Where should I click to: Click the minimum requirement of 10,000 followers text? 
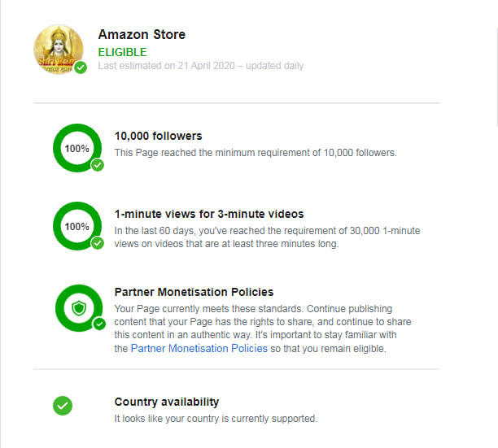256,153
